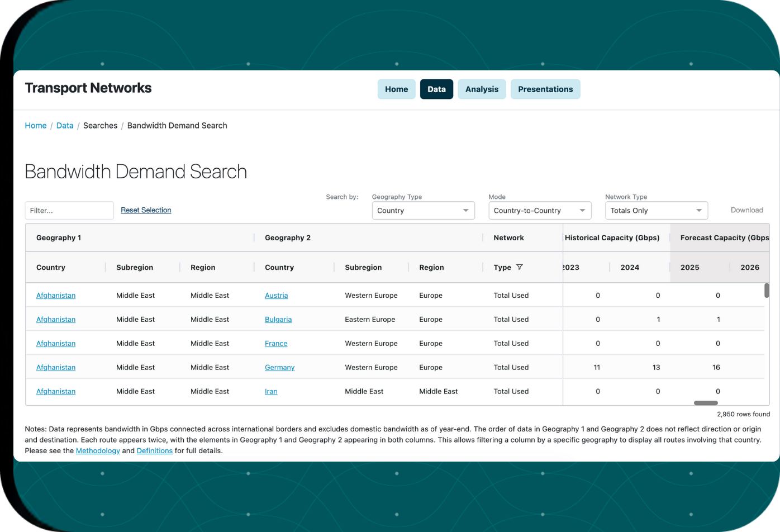
Task: Click the highlighted Data navigation tab
Action: (x=436, y=89)
